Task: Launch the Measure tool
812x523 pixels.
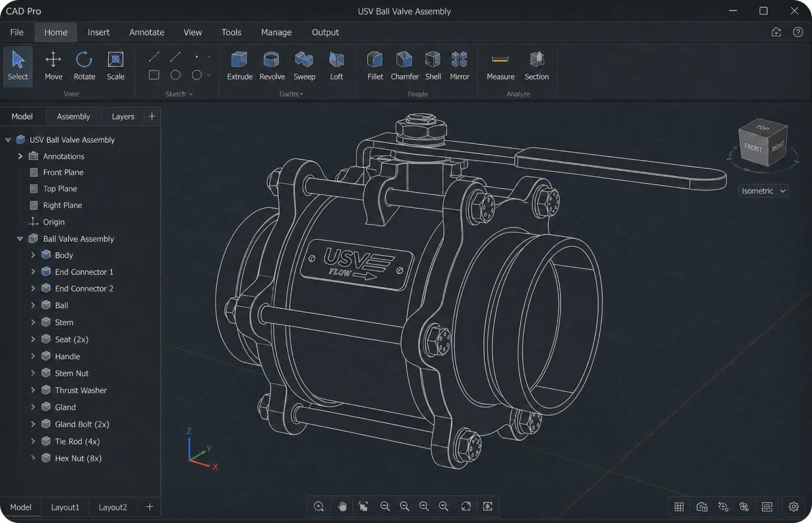Action: coord(500,66)
